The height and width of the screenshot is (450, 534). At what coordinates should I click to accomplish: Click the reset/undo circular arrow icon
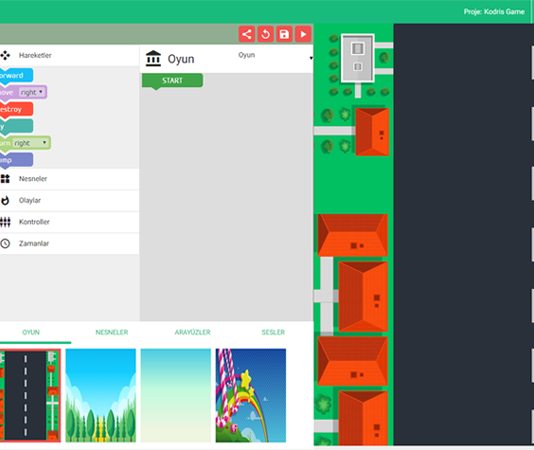(x=266, y=34)
